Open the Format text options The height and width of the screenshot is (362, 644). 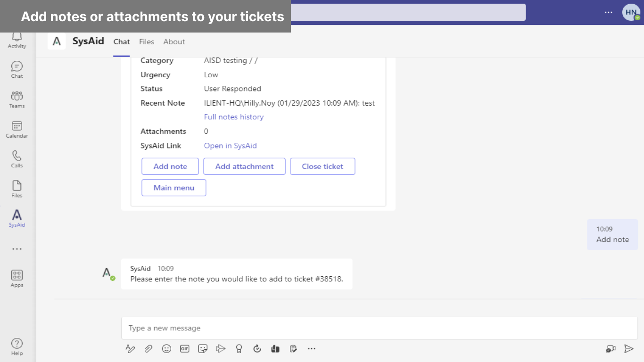point(130,349)
